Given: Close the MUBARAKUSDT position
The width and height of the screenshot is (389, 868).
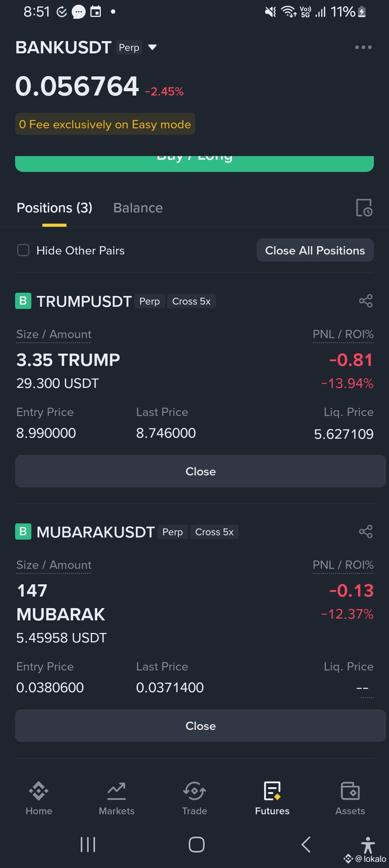Looking at the screenshot, I should click(x=201, y=726).
